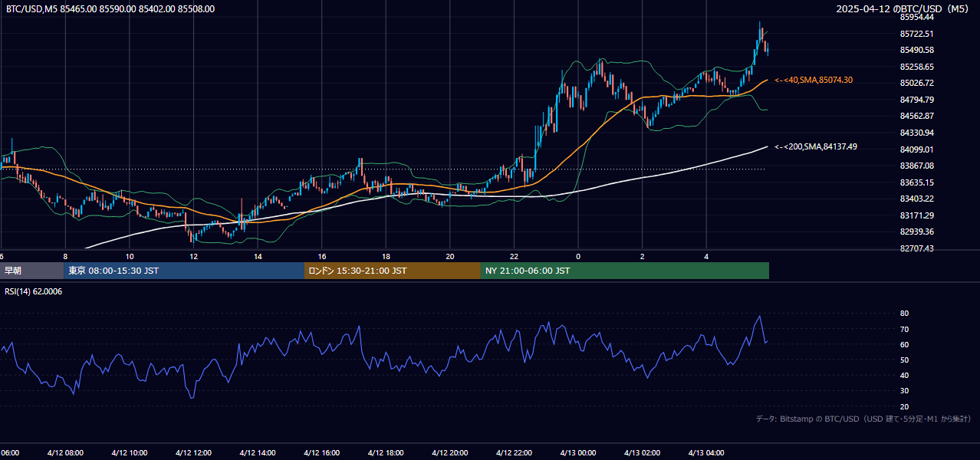Click the 4/12 08:00 time label
The height and width of the screenshot is (460, 980).
tap(65, 453)
